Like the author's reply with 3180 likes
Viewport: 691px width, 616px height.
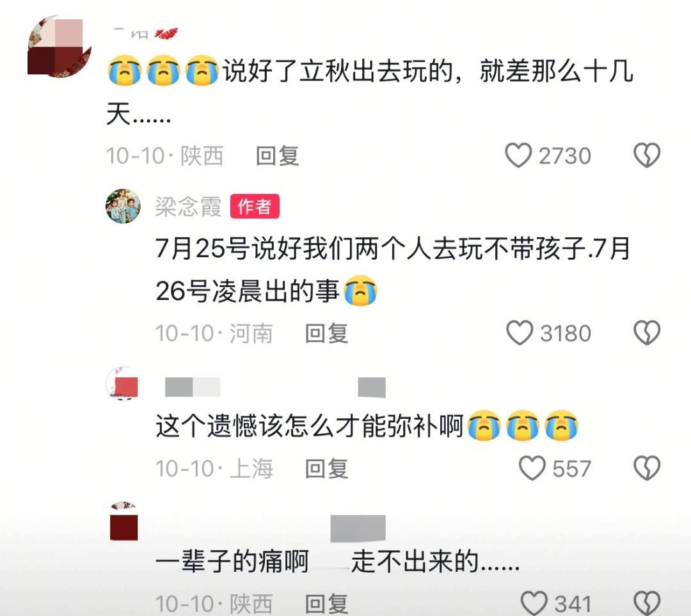pyautogui.click(x=520, y=333)
